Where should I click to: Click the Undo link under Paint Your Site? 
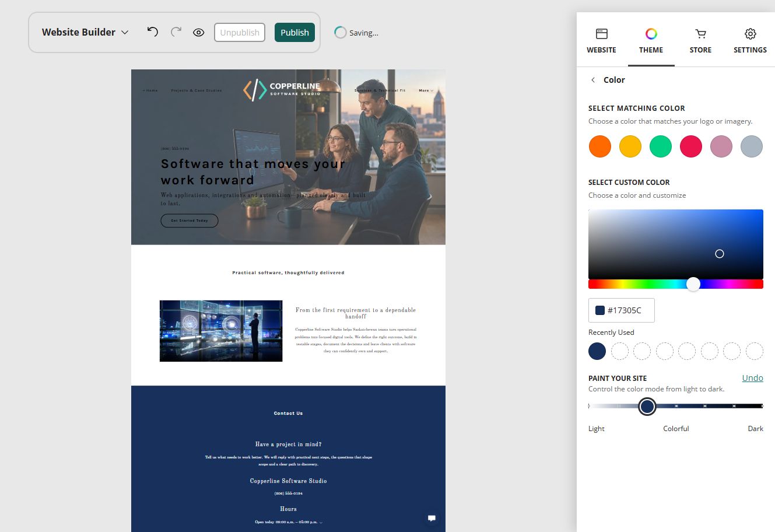pos(752,378)
